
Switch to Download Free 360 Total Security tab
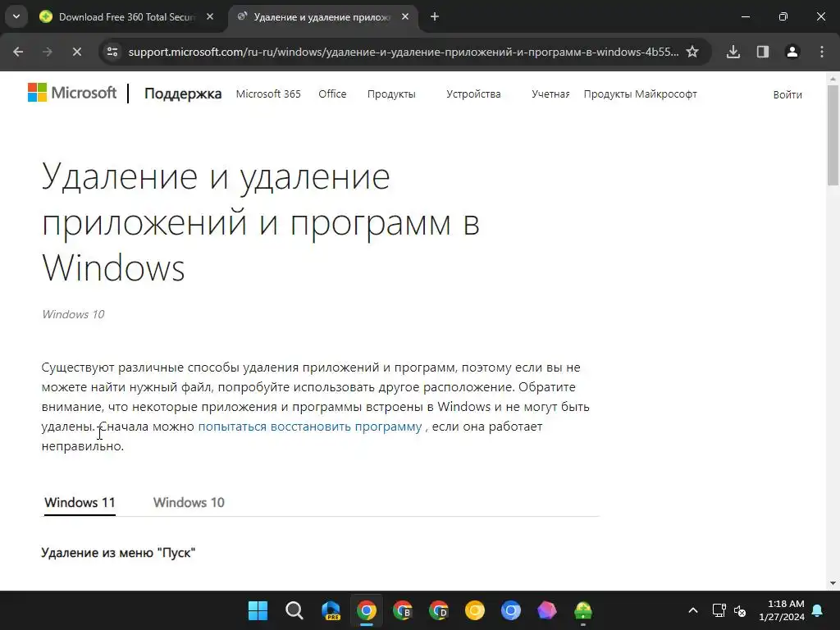[127, 17]
